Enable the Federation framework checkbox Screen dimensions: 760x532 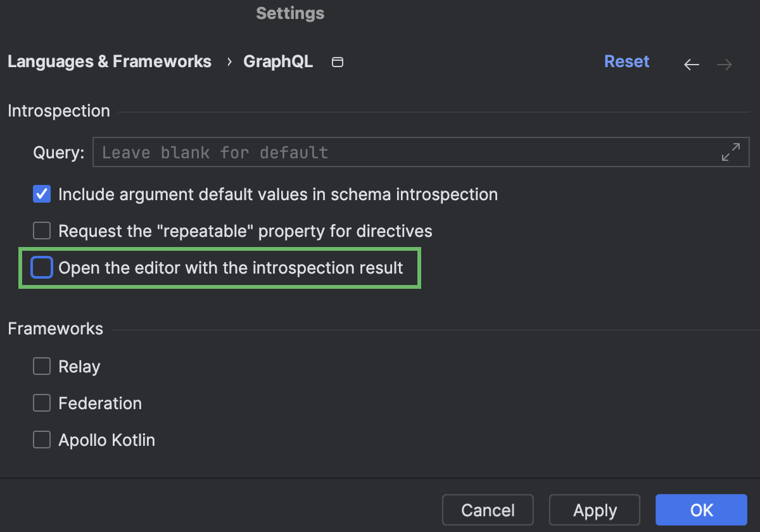tap(42, 403)
